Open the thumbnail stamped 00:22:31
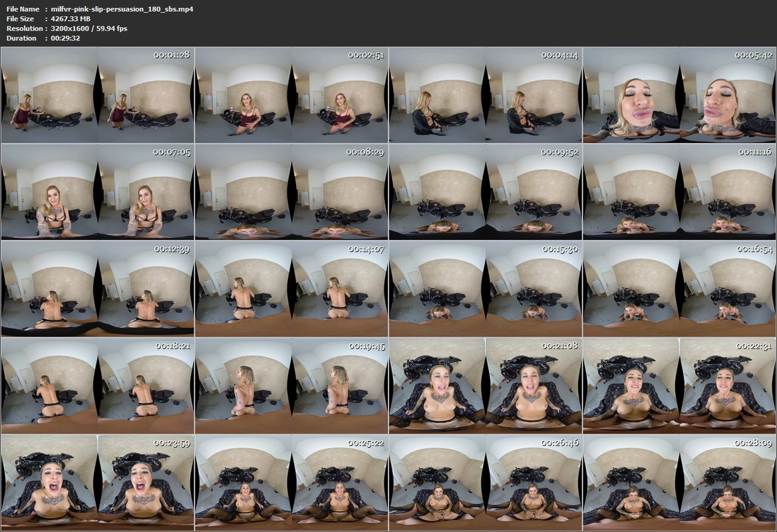Screen dimensions: 777x532 [679, 386]
